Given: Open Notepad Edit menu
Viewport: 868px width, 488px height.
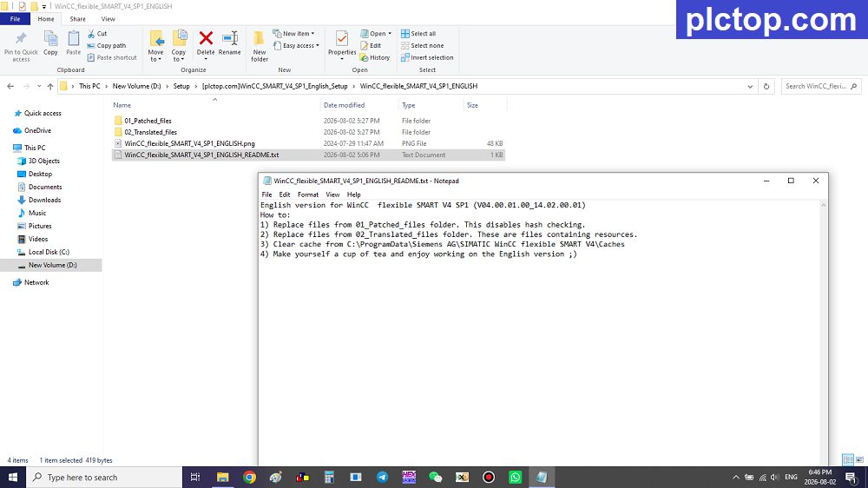Looking at the screenshot, I should (x=285, y=195).
